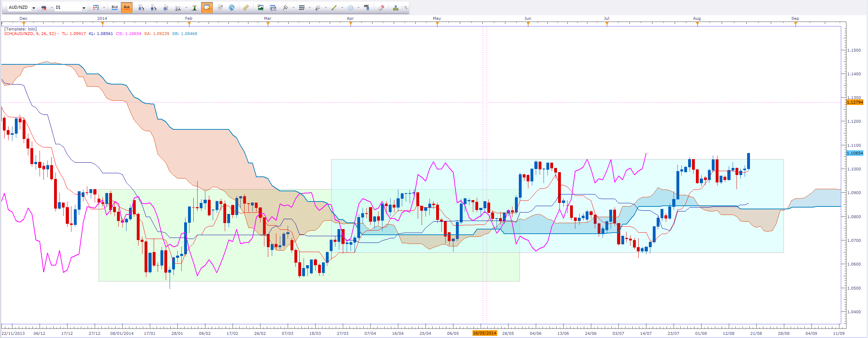Image resolution: width=868 pixels, height=338 pixels.
Task: Click the [Template: lolo] label
Action: (20, 29)
